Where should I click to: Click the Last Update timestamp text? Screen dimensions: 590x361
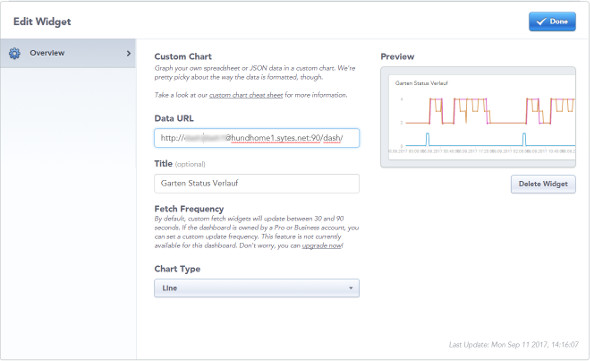coord(514,344)
